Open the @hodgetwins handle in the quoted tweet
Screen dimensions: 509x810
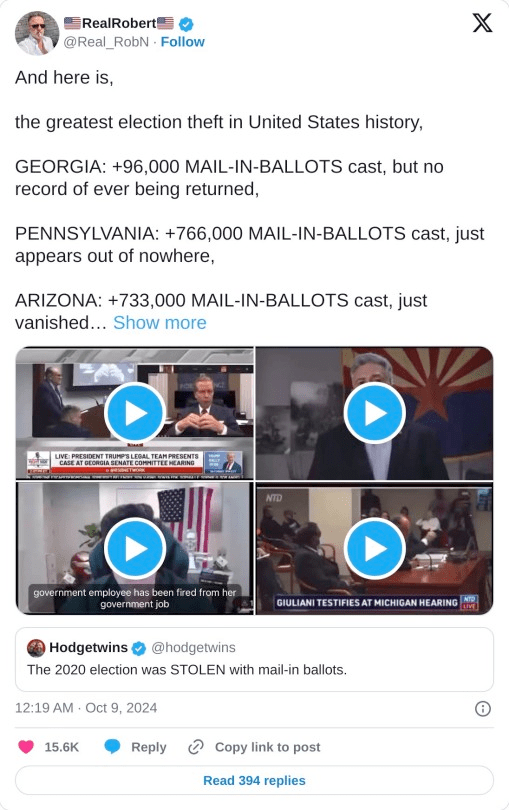point(193,647)
